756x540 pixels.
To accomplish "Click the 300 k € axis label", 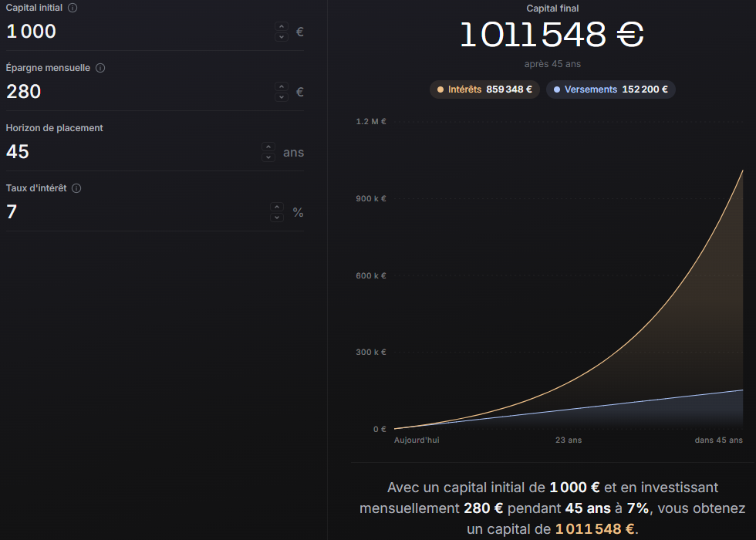I will 371,352.
